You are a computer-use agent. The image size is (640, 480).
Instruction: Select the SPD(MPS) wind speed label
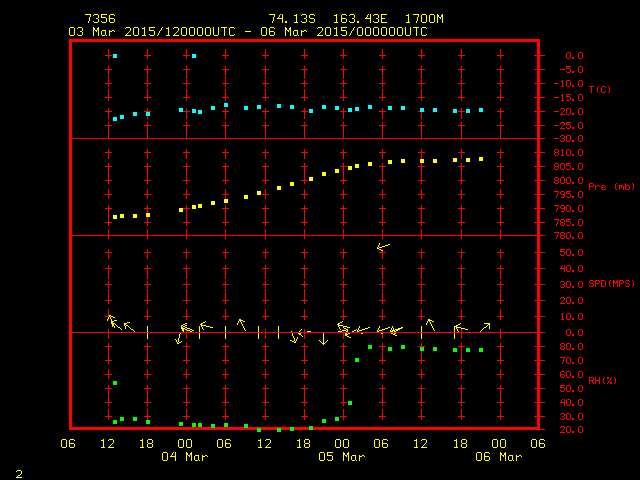pos(611,284)
